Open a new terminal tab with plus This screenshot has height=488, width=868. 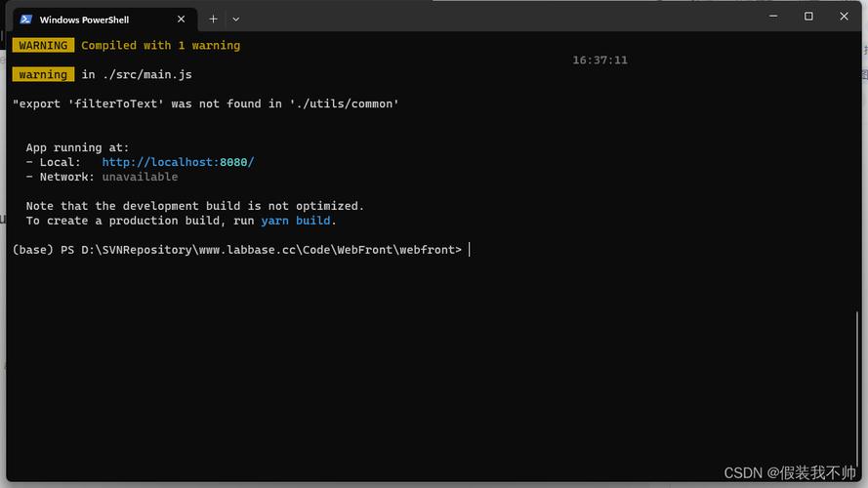click(x=214, y=19)
